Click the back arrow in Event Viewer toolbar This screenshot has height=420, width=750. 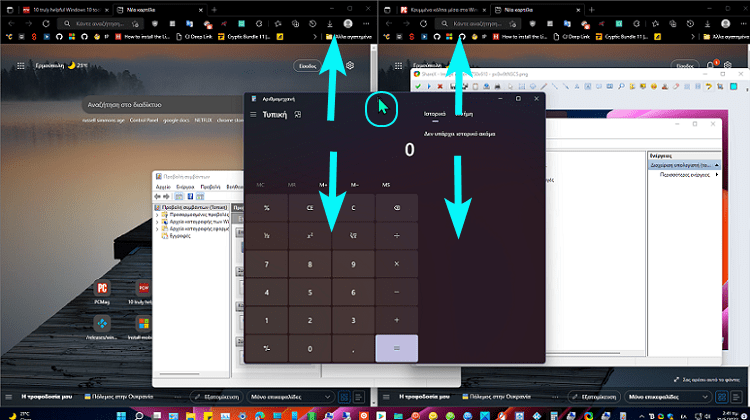click(x=157, y=197)
